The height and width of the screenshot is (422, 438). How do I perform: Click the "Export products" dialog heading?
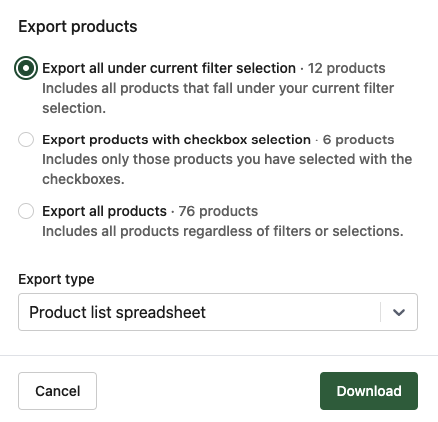pos(78,26)
